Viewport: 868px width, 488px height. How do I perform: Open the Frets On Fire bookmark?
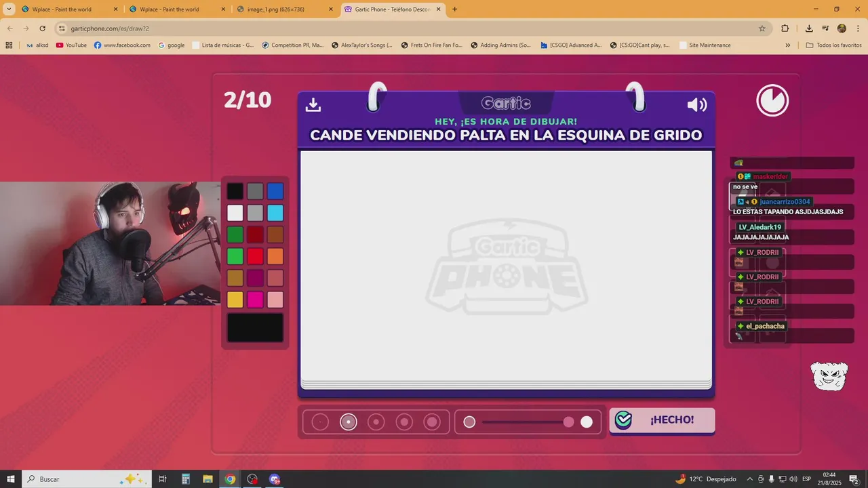tap(431, 45)
